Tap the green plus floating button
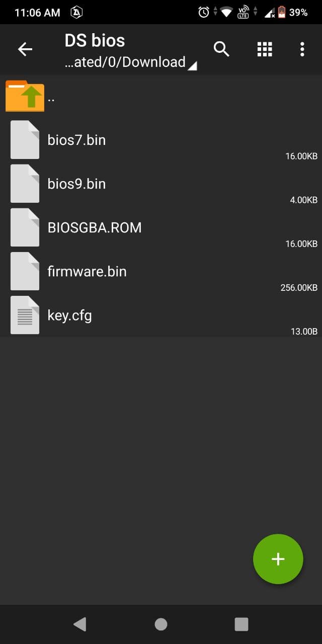322x644 pixels. point(278,559)
